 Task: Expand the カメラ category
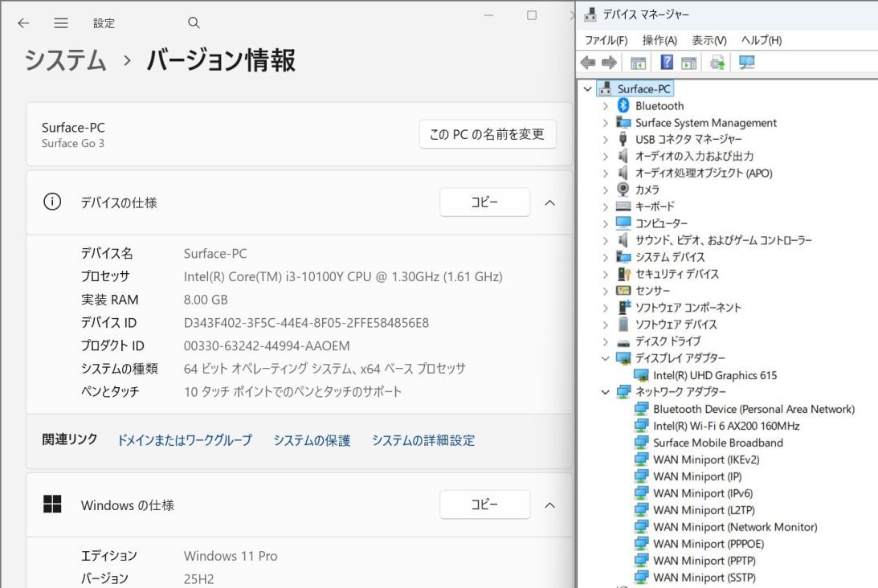[x=605, y=190]
